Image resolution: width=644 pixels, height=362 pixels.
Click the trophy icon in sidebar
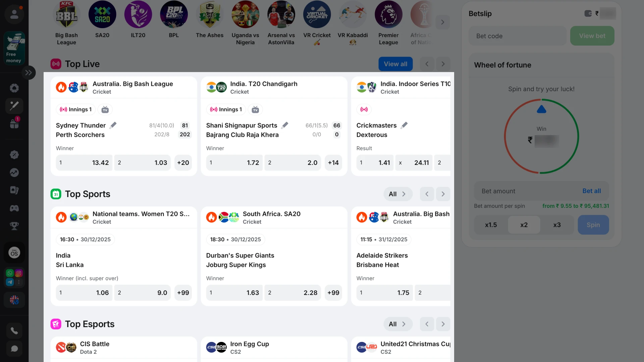tap(14, 226)
